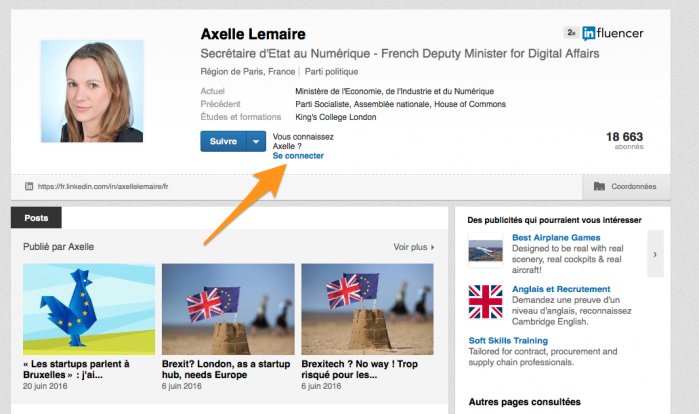Open the blue rooster post thumbnail
The height and width of the screenshot is (414, 699).
[89, 309]
